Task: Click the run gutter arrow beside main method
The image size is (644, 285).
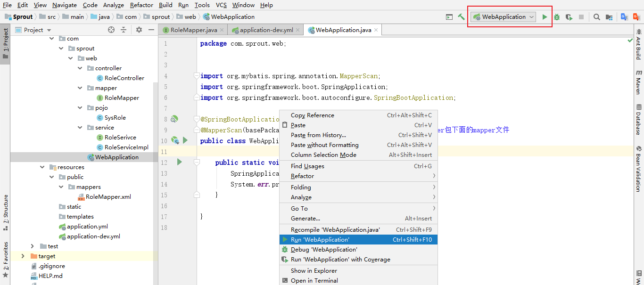Action: coord(179,162)
